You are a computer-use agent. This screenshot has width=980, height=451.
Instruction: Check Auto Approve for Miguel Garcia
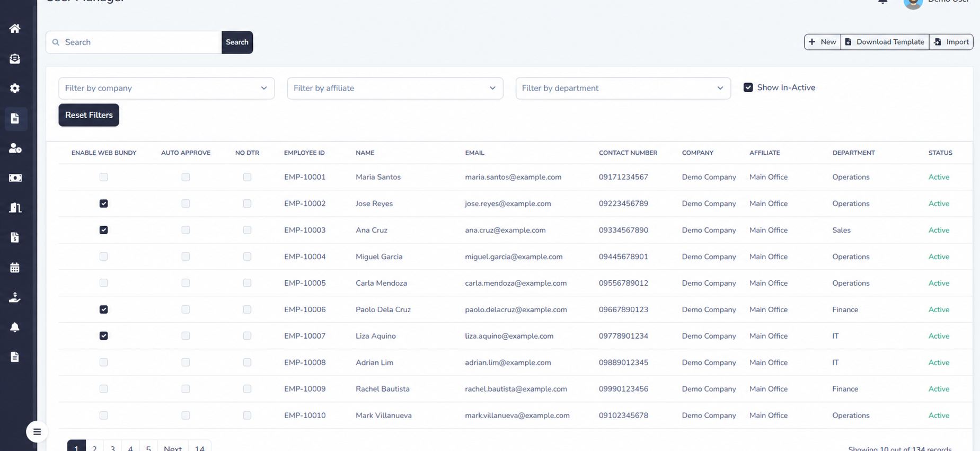coord(186,257)
